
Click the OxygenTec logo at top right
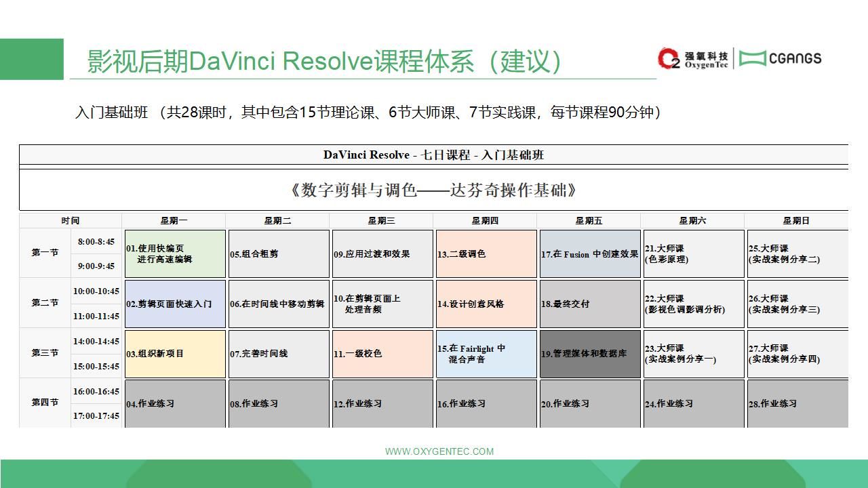[x=693, y=59]
